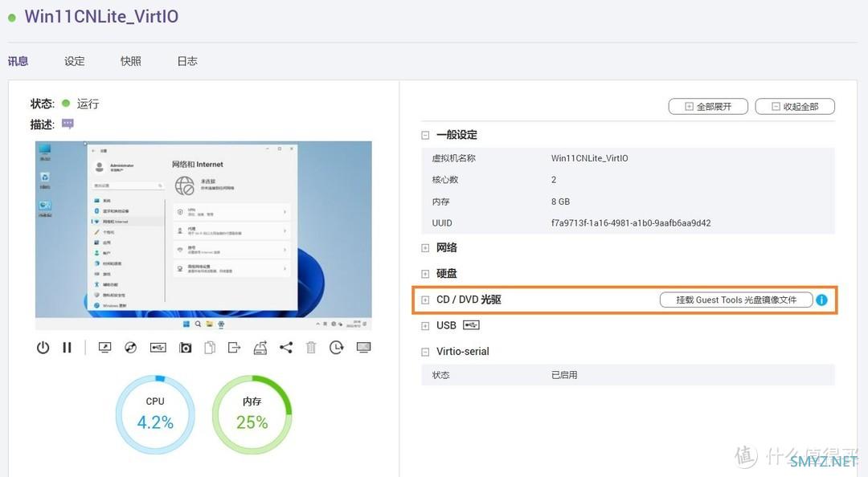Click the 内存 25% usage gauge

pyautogui.click(x=252, y=414)
